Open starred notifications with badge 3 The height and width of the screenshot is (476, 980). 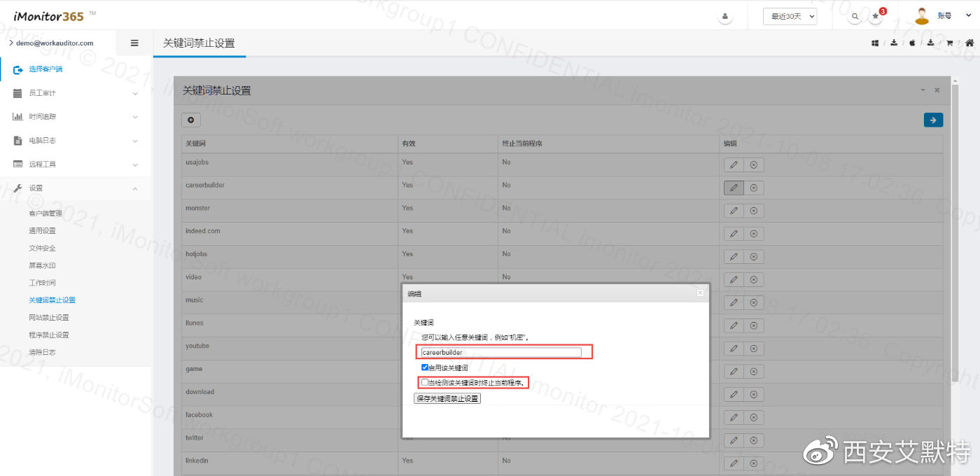(876, 16)
